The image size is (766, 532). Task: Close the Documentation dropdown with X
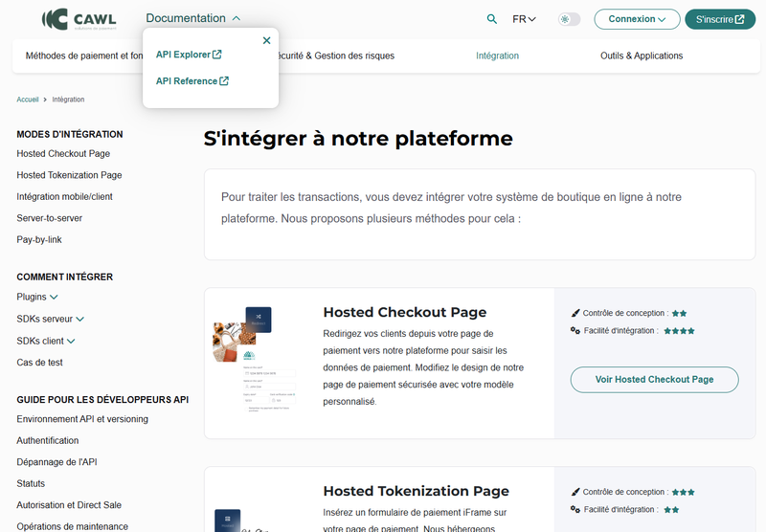click(x=266, y=40)
